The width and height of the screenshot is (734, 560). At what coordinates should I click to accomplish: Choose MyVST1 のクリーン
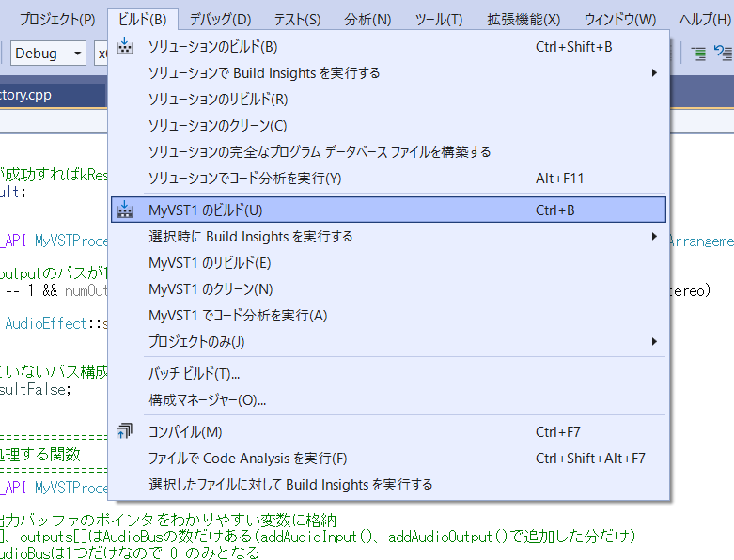211,289
